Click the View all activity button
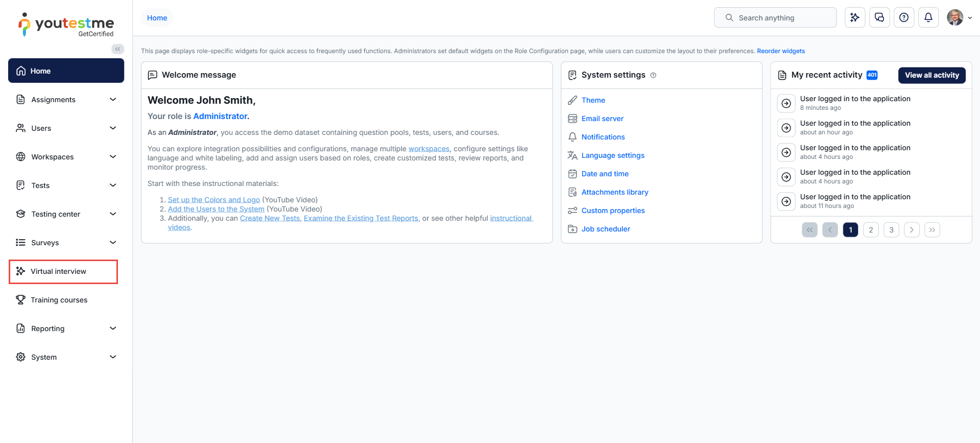The height and width of the screenshot is (443, 980). pyautogui.click(x=931, y=75)
